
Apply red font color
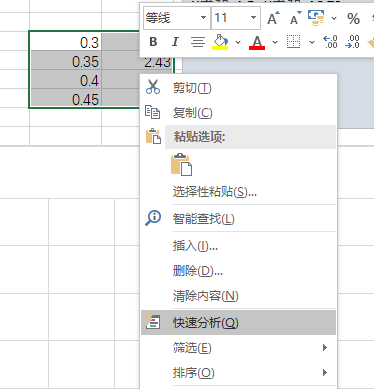pos(257,42)
